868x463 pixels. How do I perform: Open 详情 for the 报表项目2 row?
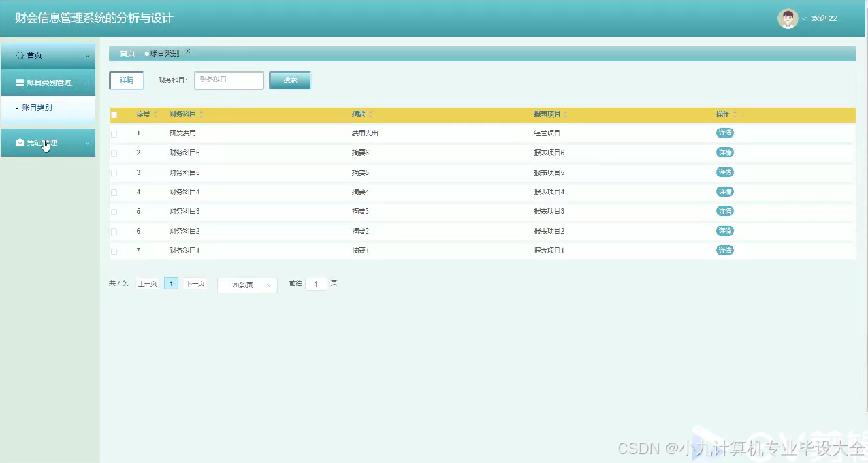click(725, 231)
